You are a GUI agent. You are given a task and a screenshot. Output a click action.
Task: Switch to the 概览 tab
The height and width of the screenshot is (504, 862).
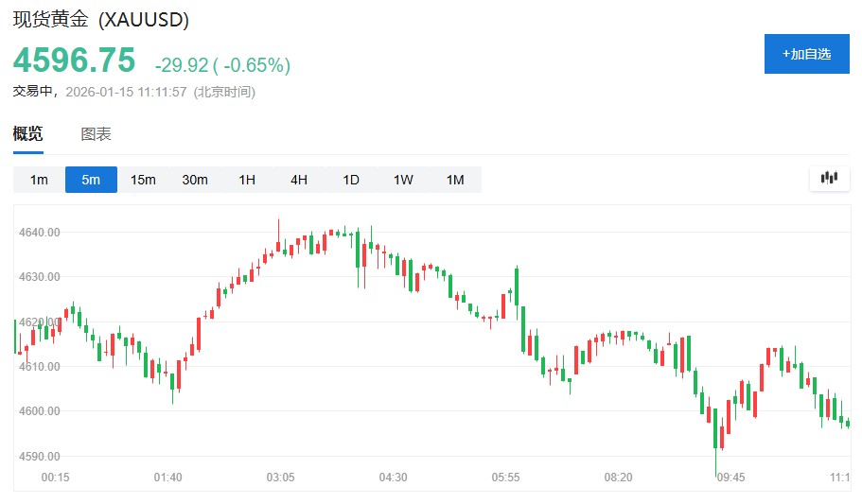coord(27,134)
